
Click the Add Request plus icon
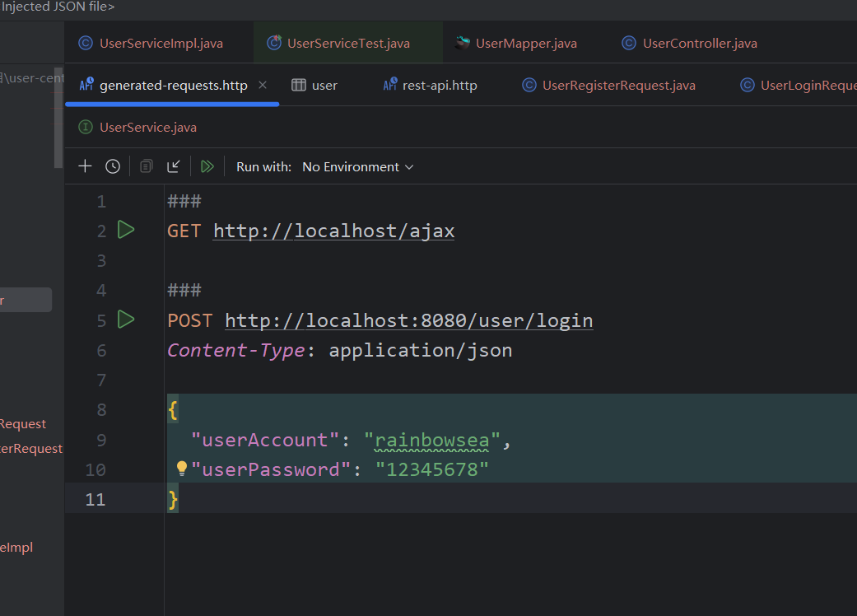point(85,166)
